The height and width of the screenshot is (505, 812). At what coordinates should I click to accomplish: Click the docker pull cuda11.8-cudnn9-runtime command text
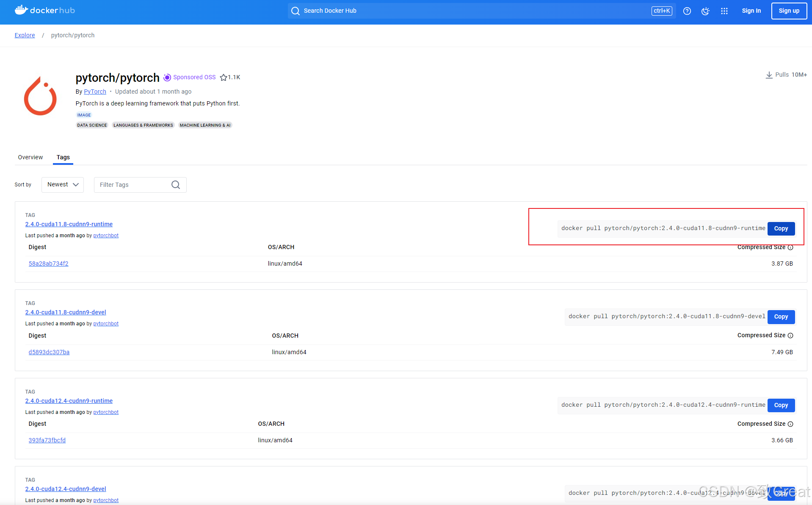pos(663,228)
